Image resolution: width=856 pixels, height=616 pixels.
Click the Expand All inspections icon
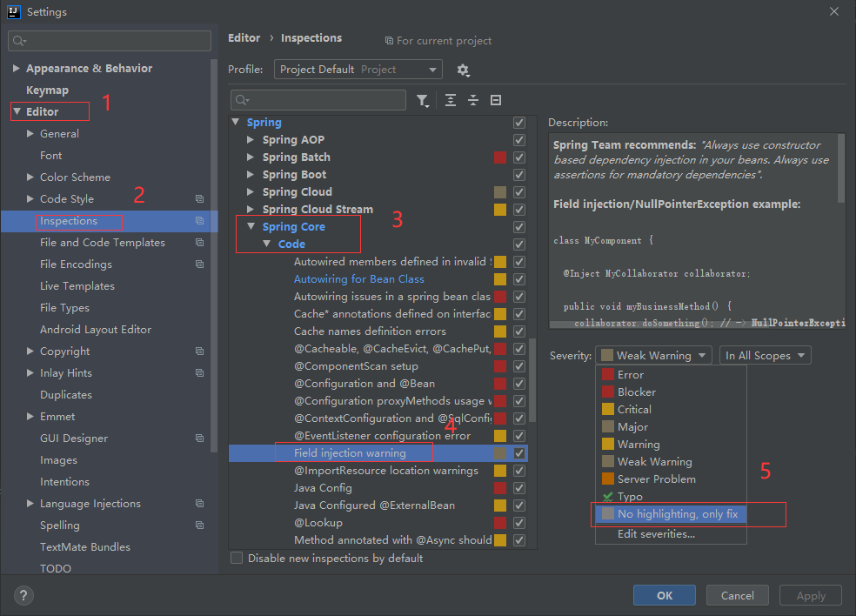pos(451,100)
